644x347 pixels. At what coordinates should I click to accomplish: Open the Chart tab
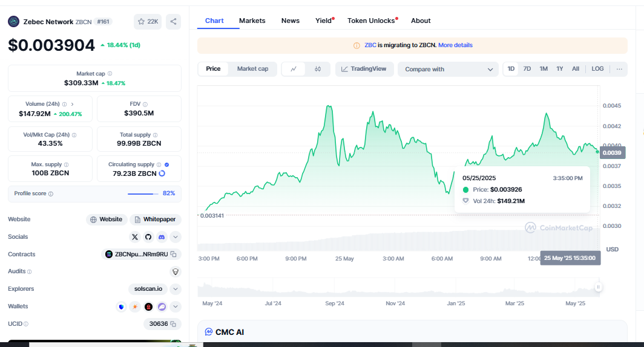click(214, 21)
